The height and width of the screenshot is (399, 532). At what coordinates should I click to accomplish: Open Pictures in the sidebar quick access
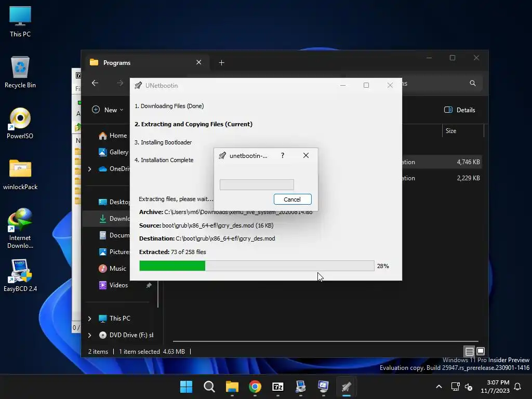(113, 252)
